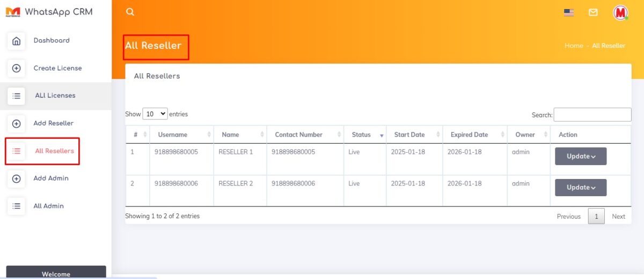Click the Dashboard home icon
This screenshot has height=279, width=644.
pyautogui.click(x=17, y=41)
